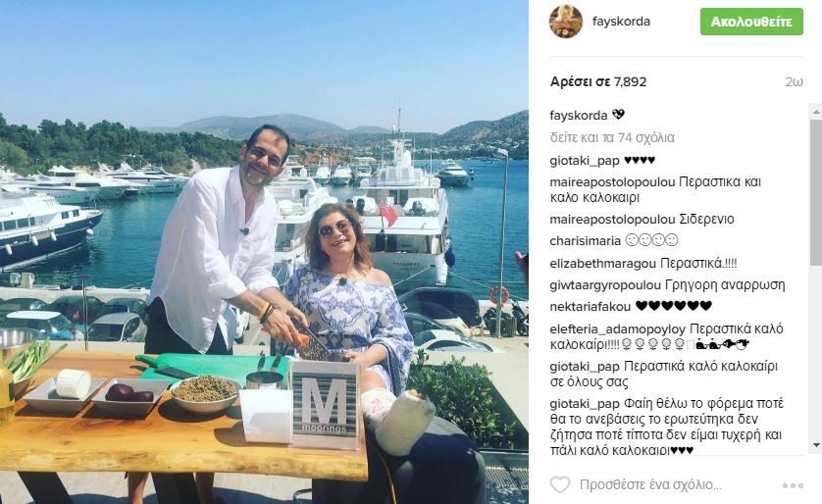822x504 pixels.
Task: Open fayskorda username in the post header
Action: coord(621,22)
